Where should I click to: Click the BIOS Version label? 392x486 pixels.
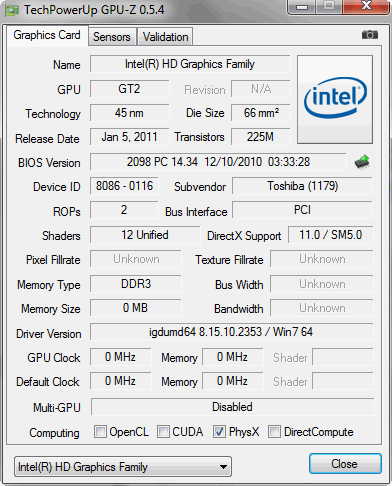(49, 163)
